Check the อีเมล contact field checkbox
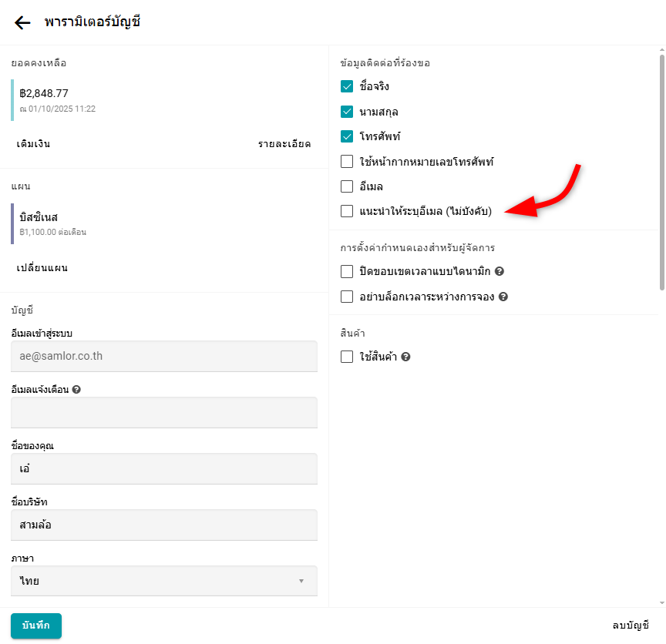 pos(347,186)
